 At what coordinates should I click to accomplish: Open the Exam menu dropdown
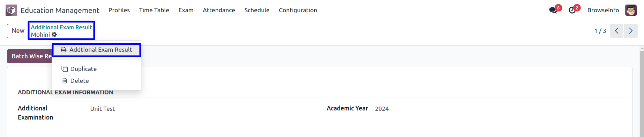coord(186,10)
